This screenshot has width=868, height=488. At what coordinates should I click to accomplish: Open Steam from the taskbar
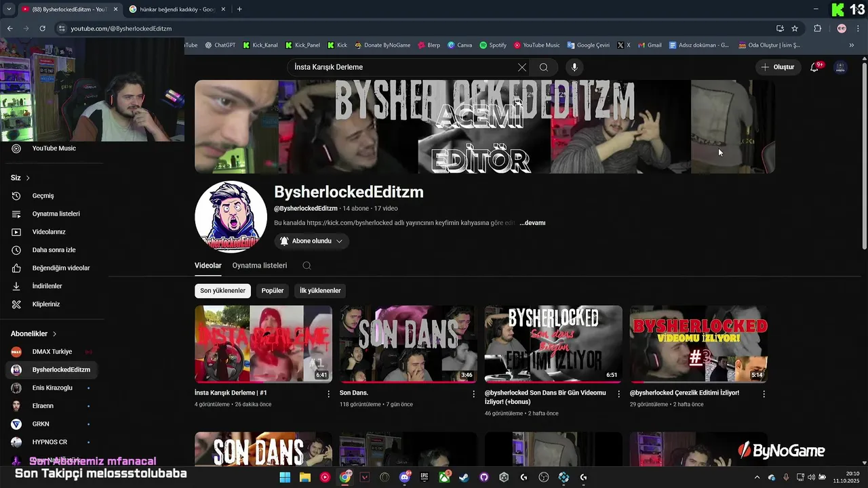pos(464,477)
